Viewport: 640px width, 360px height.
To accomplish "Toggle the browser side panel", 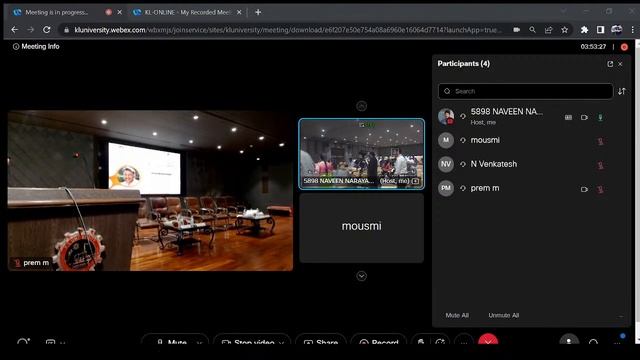I will point(600,30).
